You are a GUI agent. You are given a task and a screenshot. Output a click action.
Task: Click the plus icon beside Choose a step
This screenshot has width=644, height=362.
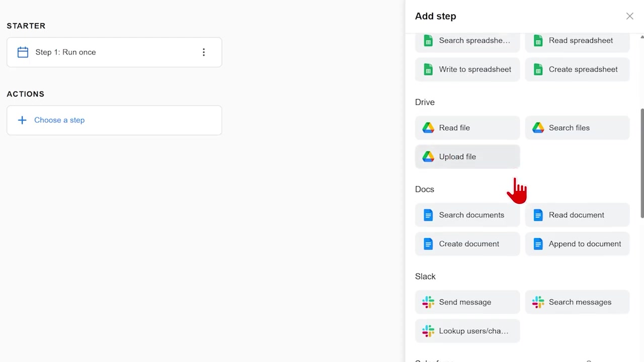coord(22,120)
